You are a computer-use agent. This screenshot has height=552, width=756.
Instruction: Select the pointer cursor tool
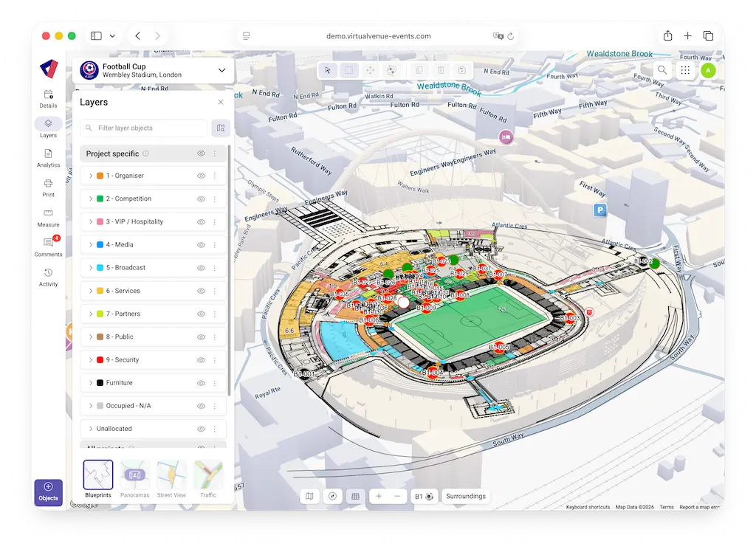pyautogui.click(x=328, y=70)
